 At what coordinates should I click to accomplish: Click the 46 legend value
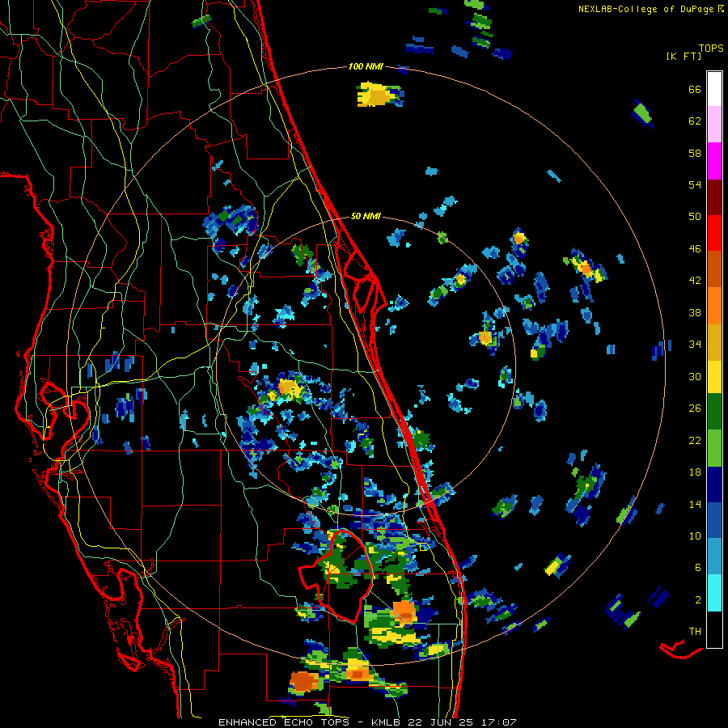(695, 249)
